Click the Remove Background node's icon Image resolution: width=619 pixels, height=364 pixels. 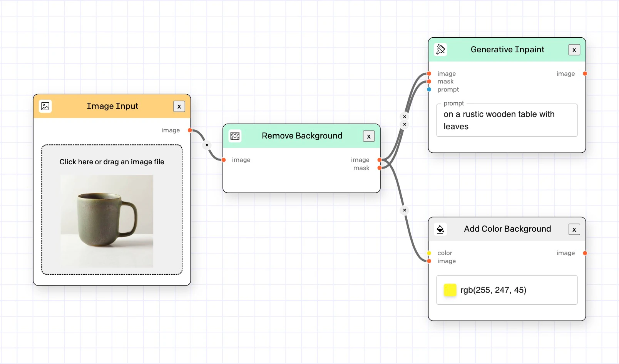(x=234, y=136)
